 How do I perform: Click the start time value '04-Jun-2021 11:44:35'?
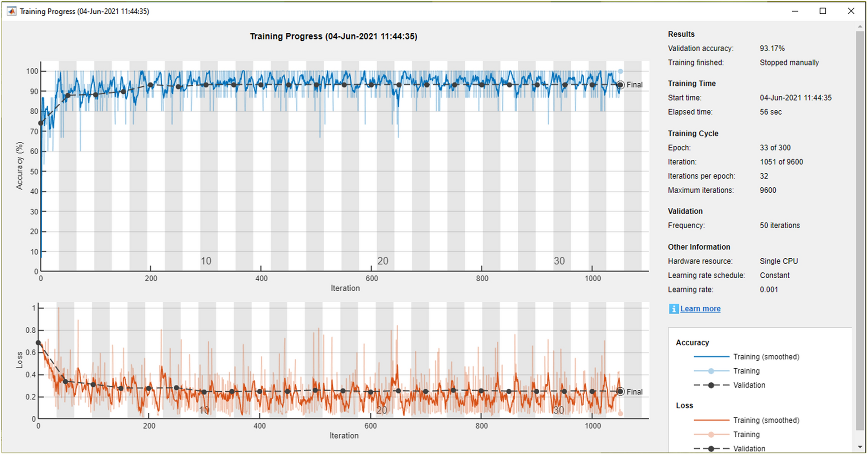point(796,98)
